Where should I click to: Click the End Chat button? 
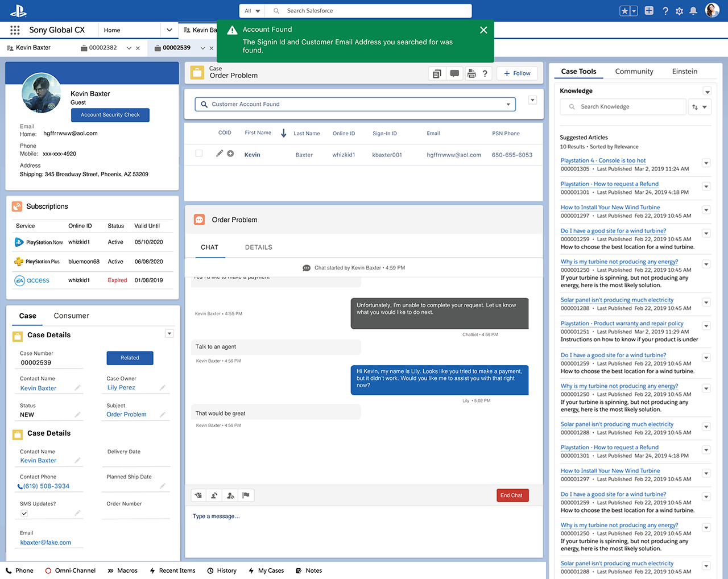[x=512, y=495]
